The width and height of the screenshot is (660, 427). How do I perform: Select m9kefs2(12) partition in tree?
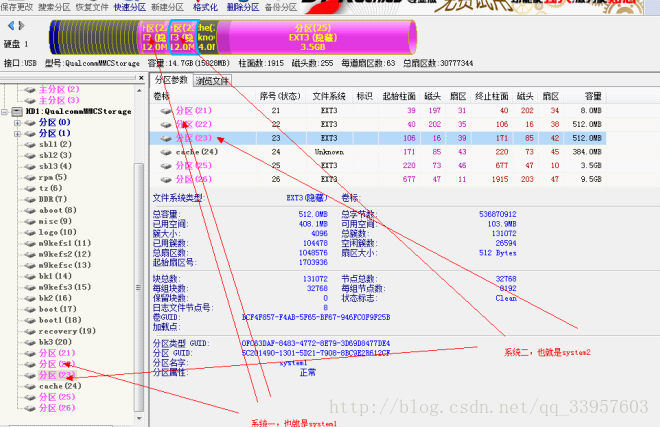(x=65, y=254)
